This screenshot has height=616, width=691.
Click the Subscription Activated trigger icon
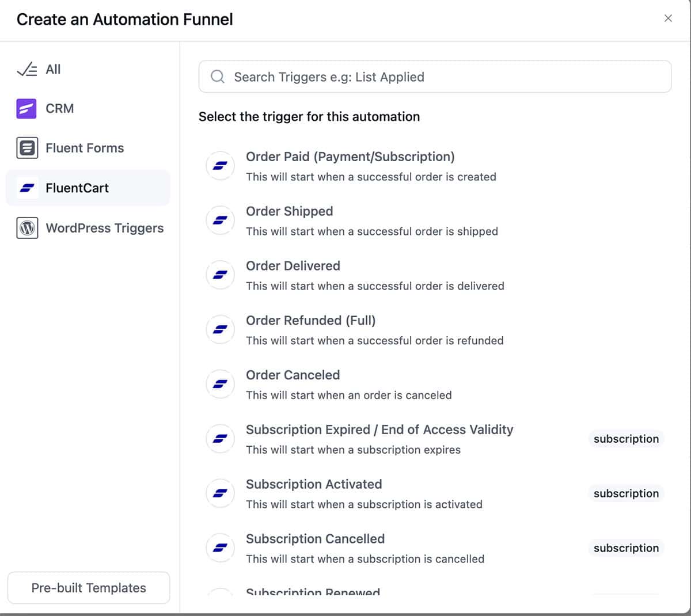tap(220, 493)
